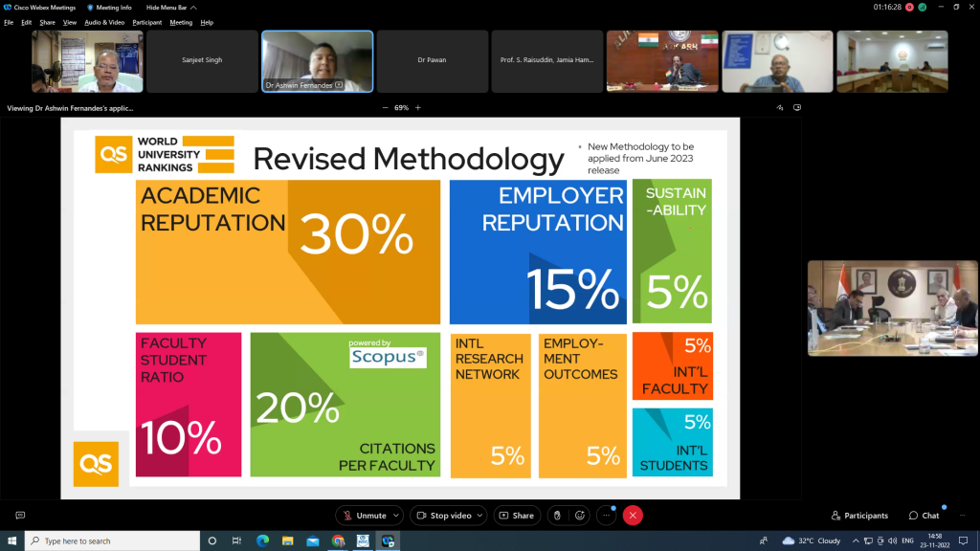Open the Chat panel
Viewport: 980px width, 551px height.
[924, 516]
